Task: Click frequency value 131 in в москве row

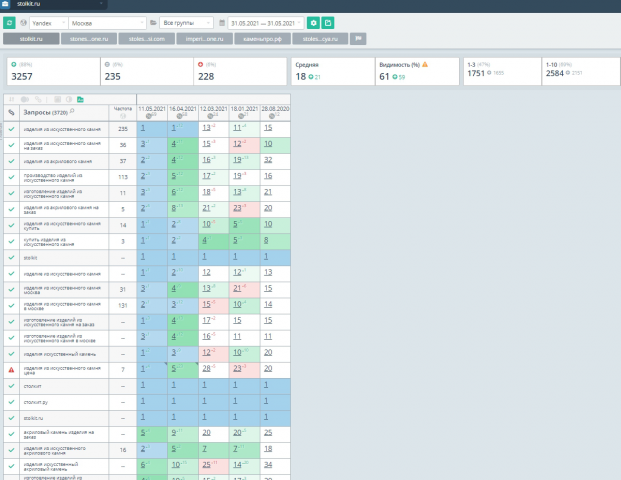Action: pos(123,305)
